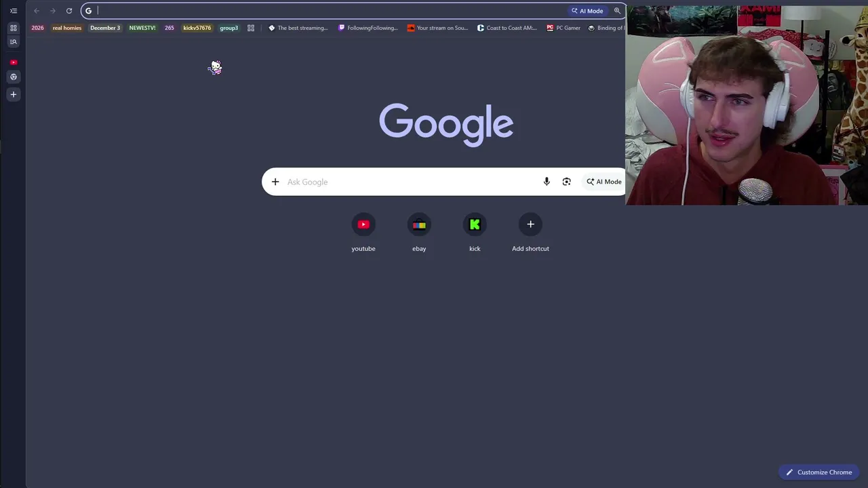Image resolution: width=868 pixels, height=488 pixels.
Task: Switch to the YouTube vertical tab
Action: (13, 62)
